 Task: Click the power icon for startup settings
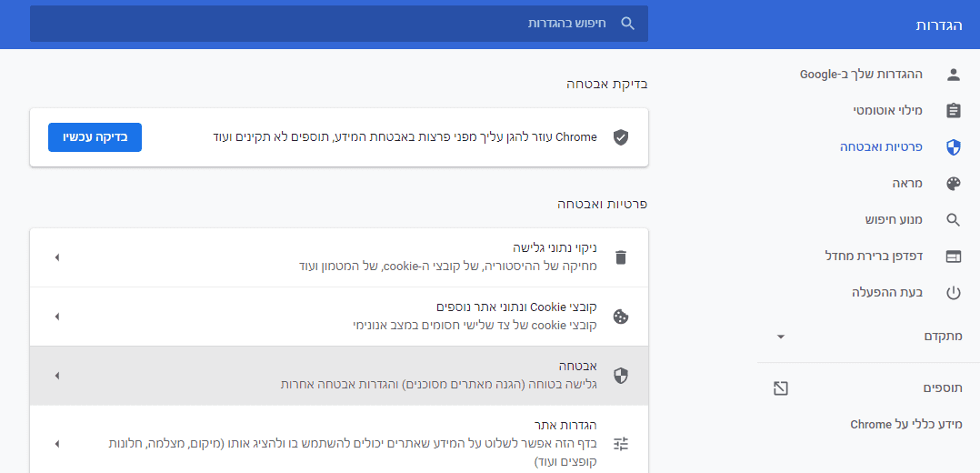(x=953, y=292)
